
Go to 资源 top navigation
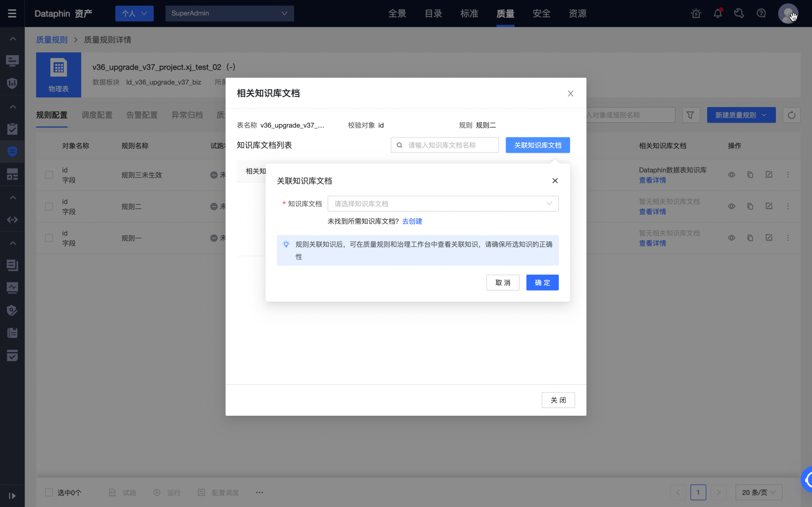click(578, 13)
